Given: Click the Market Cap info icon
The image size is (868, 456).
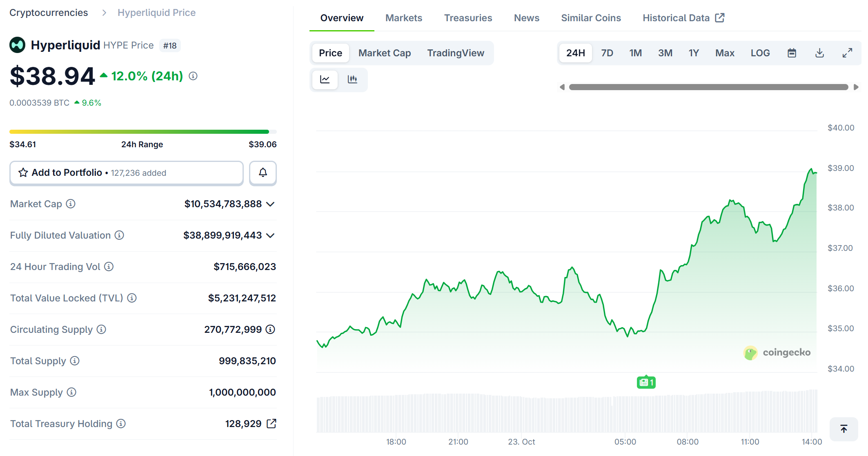Looking at the screenshot, I should [71, 204].
